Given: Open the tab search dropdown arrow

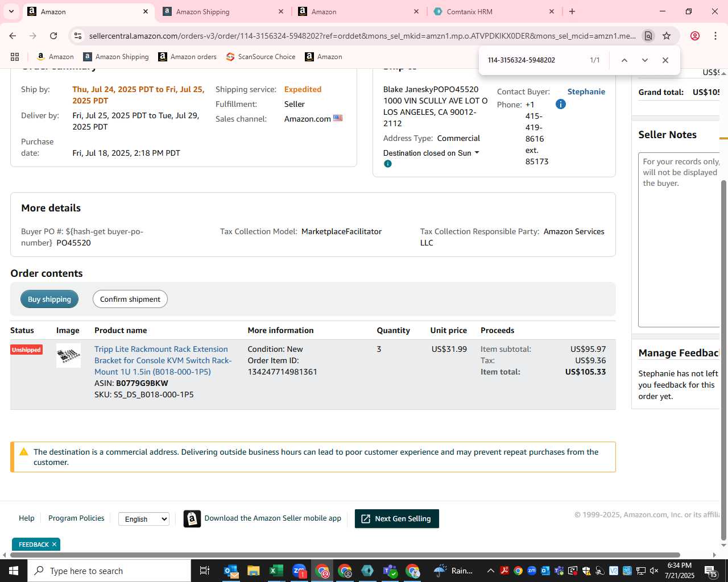Looking at the screenshot, I should point(11,11).
